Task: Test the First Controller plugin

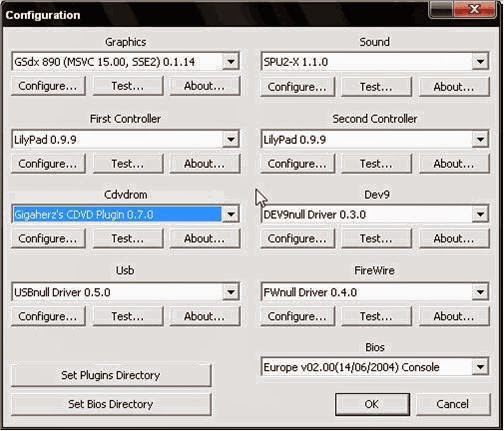Action: (x=128, y=164)
